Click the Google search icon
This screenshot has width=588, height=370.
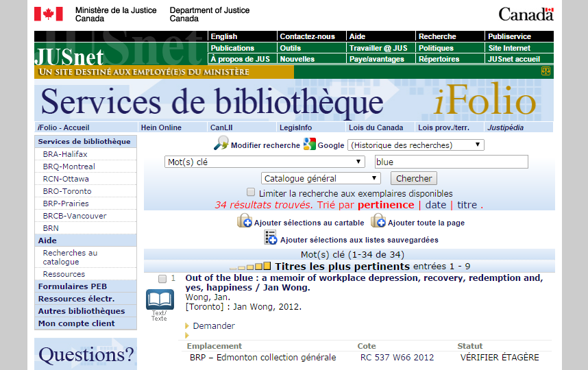click(x=310, y=144)
